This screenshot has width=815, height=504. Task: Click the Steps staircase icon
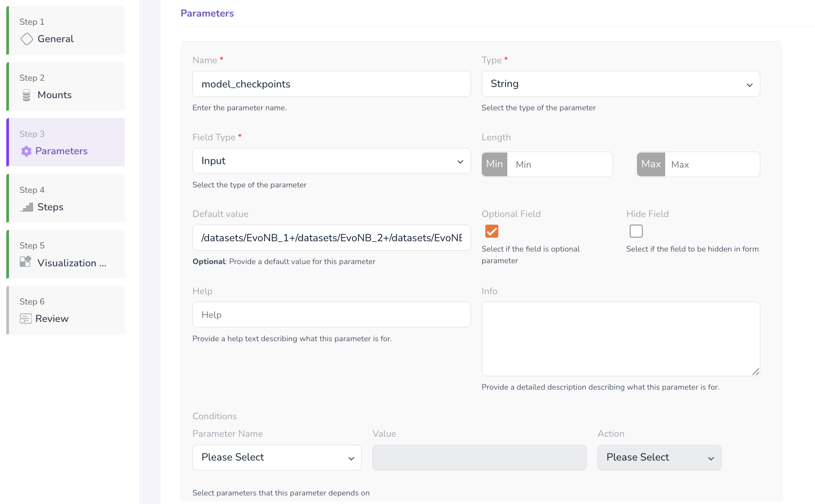pyautogui.click(x=26, y=207)
